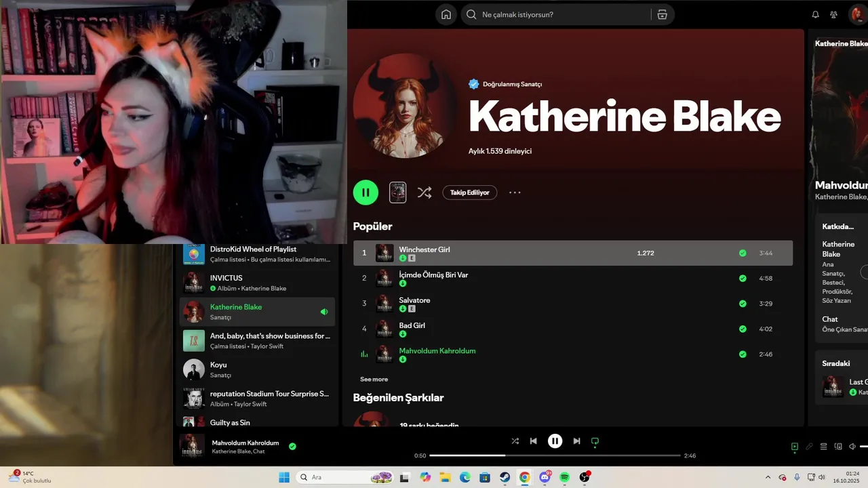Open OBS Studio from the taskbar
The height and width of the screenshot is (488, 868).
click(585, 477)
